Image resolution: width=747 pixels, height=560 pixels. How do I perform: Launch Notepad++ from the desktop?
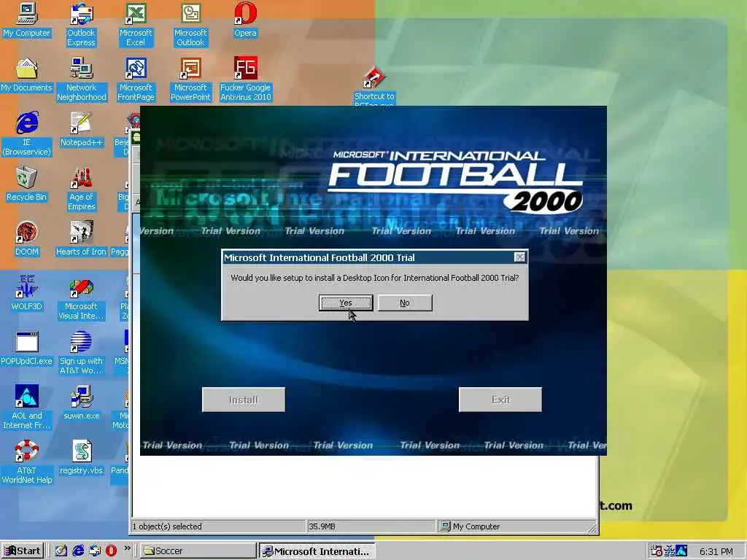point(82,130)
